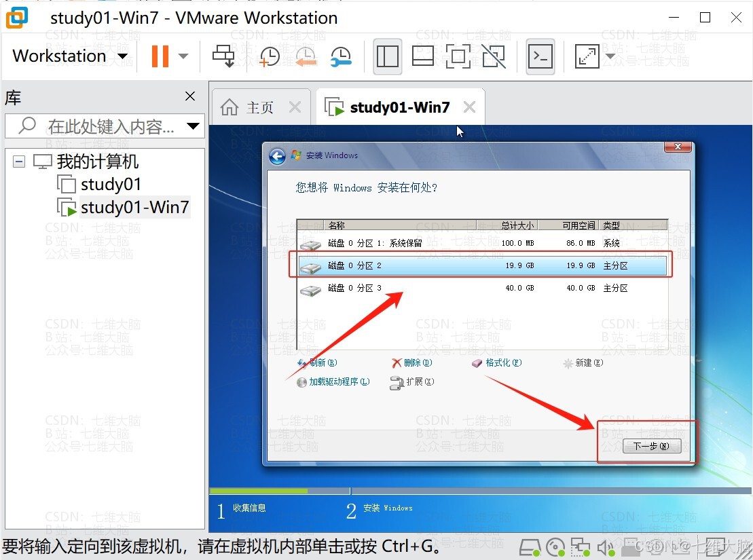This screenshot has width=753, height=560.
Task: Select study01-Win7 in the library tree
Action: (134, 207)
